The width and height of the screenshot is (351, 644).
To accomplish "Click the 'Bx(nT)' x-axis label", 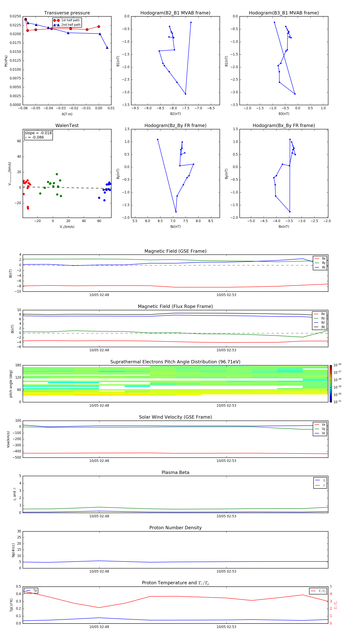I will (x=284, y=227).
